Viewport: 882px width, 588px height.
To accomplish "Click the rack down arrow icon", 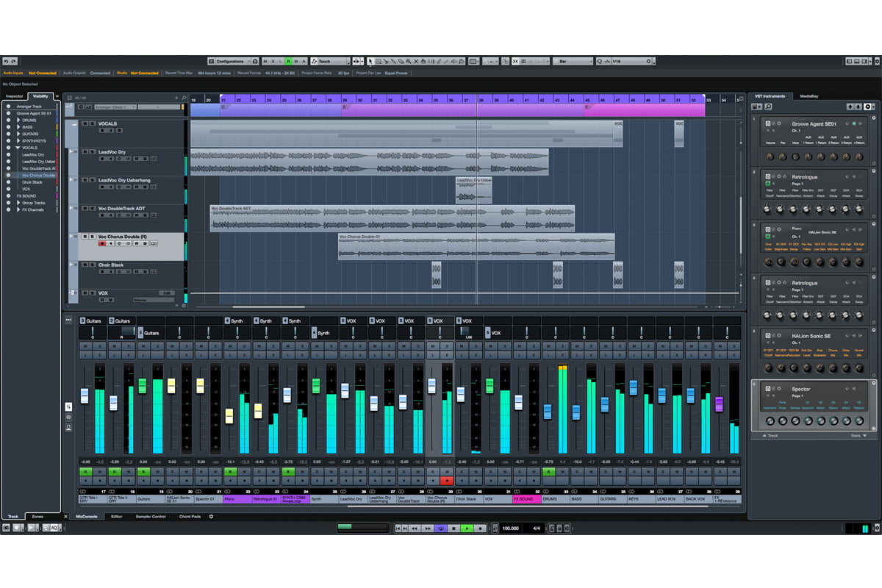I will click(x=858, y=107).
